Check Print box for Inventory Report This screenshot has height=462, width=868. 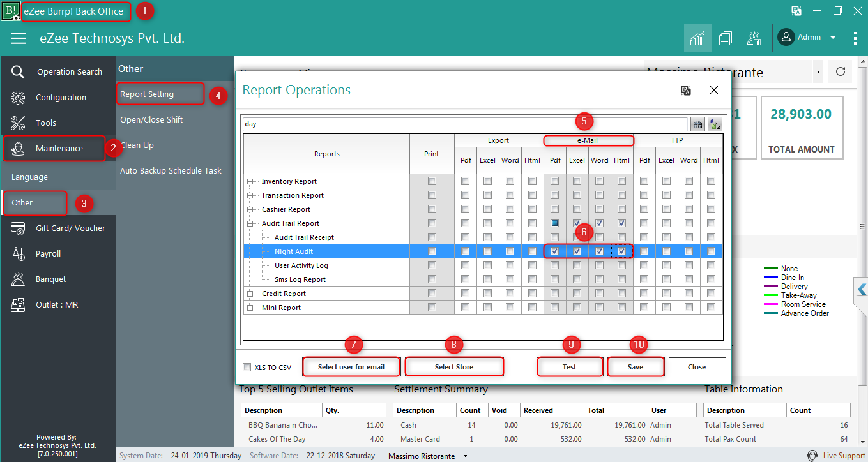coord(432,181)
